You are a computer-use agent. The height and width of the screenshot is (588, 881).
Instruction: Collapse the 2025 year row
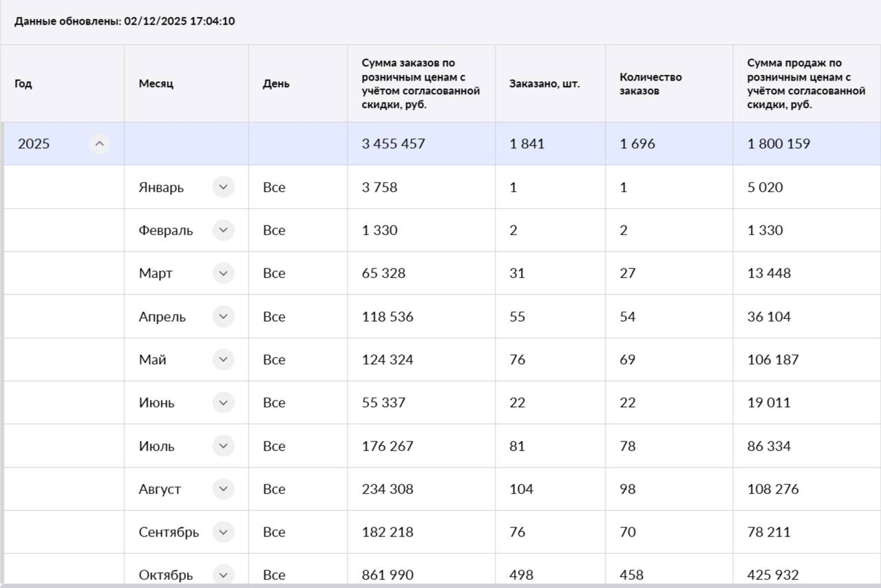(x=100, y=144)
